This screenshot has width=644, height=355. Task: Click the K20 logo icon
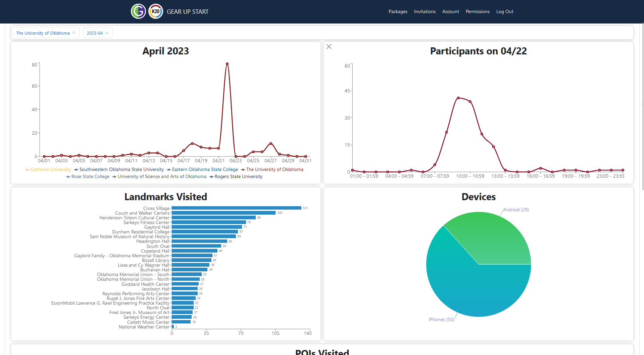[156, 11]
